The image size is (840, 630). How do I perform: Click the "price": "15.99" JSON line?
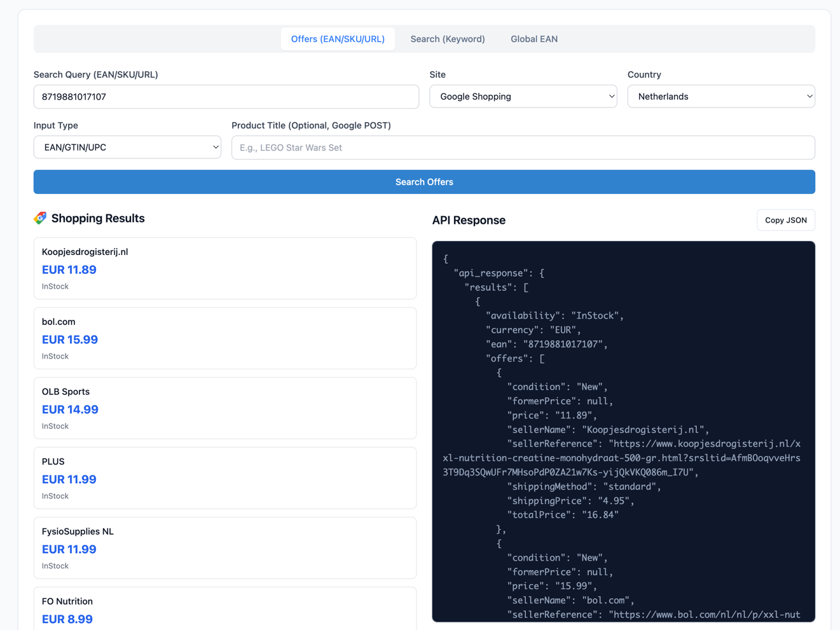tap(552, 586)
